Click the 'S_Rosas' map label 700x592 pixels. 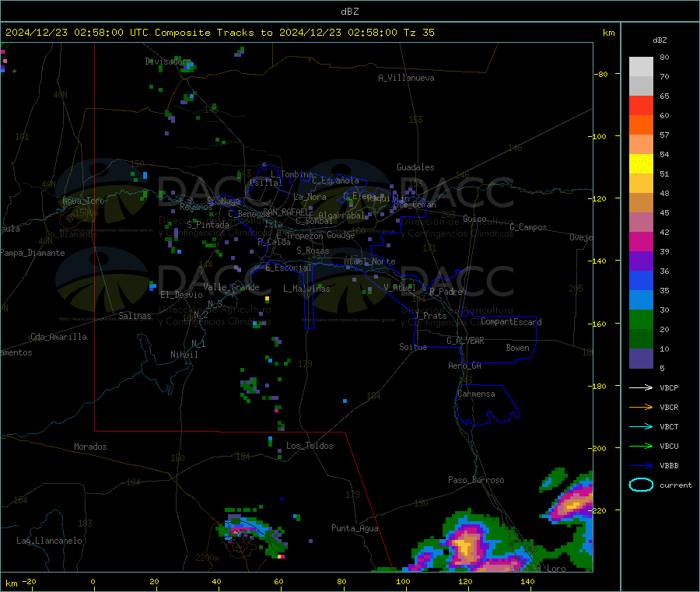(x=313, y=250)
